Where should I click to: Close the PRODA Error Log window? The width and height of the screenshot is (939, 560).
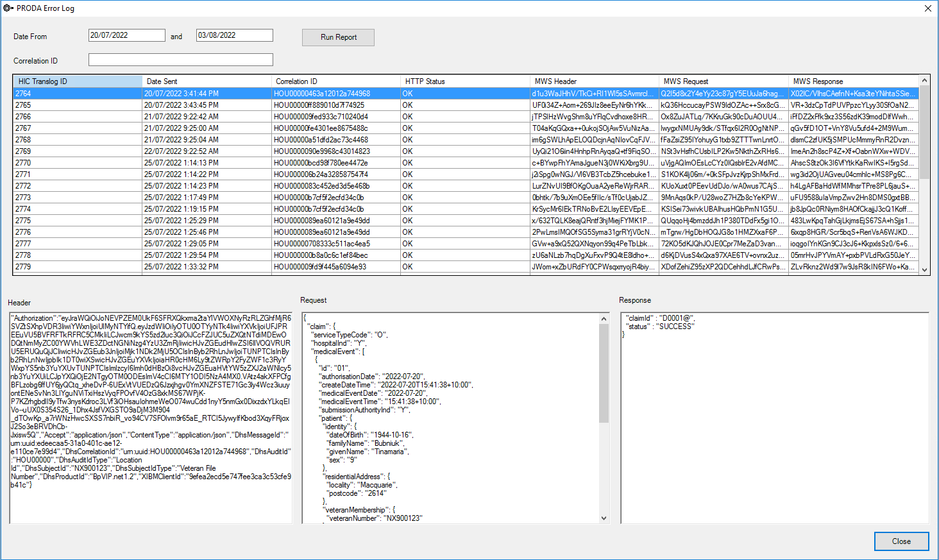click(x=927, y=8)
